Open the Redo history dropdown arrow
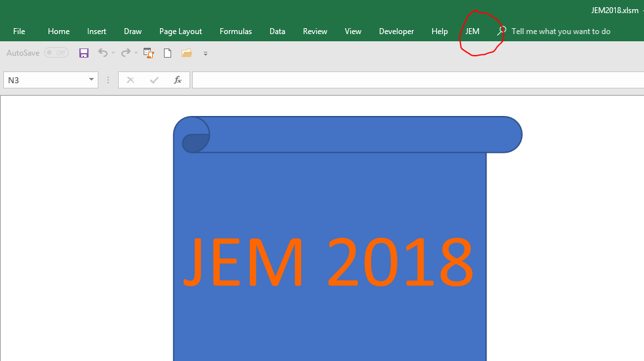This screenshot has height=361, width=644. pos(136,53)
